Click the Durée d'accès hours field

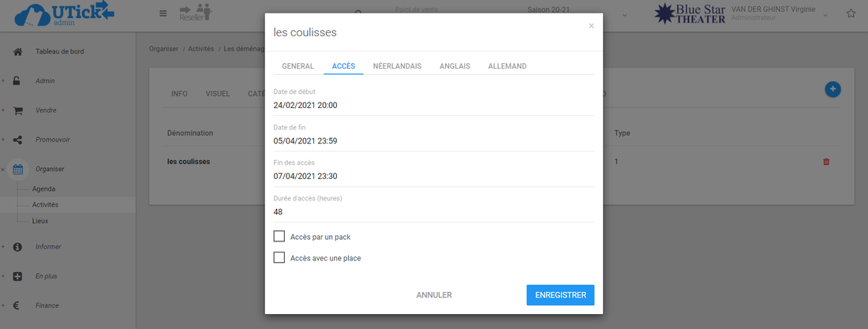click(432, 211)
